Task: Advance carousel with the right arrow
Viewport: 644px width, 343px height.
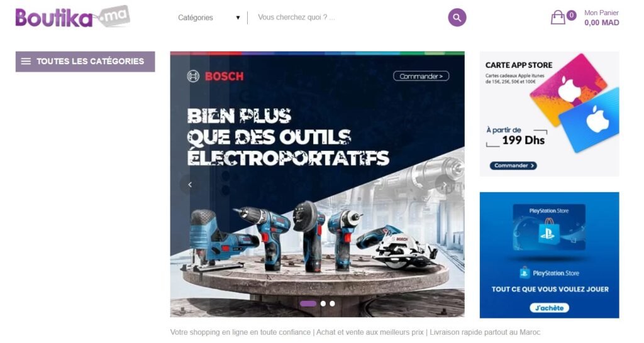Action: pyautogui.click(x=445, y=185)
